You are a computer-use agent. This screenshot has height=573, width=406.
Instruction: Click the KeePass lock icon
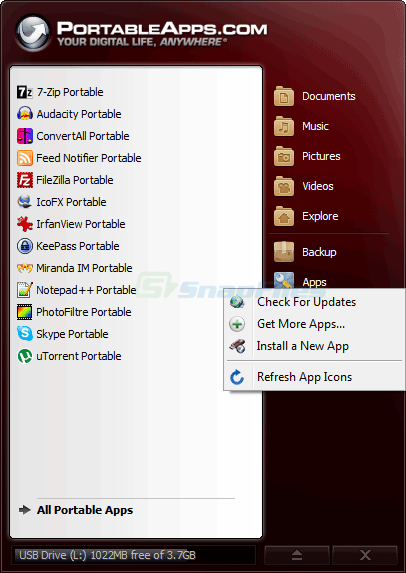point(24,246)
